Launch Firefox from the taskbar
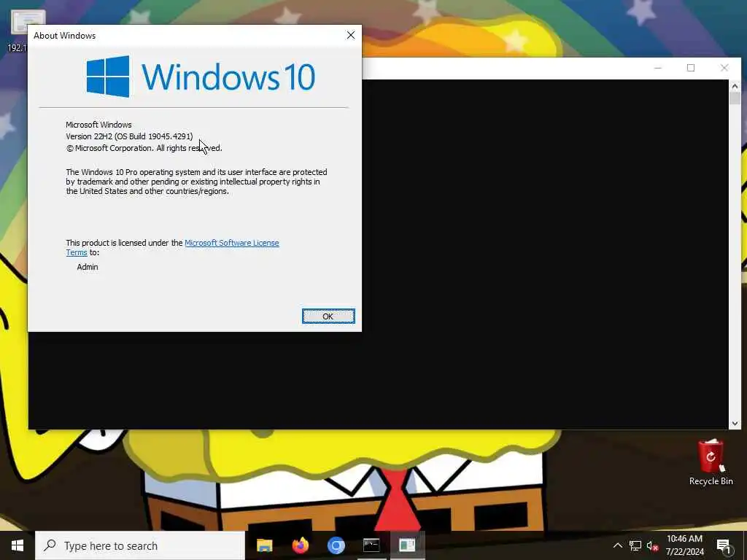Viewport: 747px width, 560px height. [x=300, y=545]
